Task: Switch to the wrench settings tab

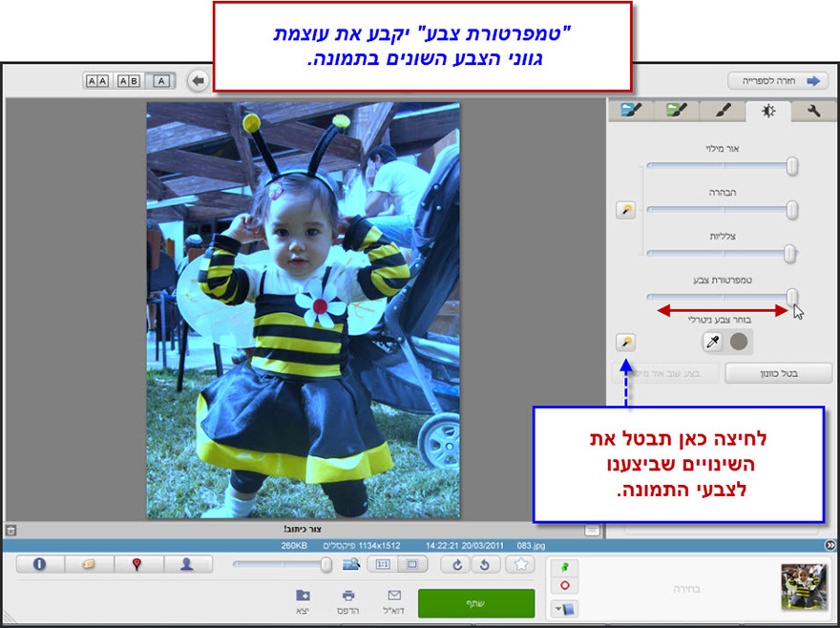Action: (x=816, y=111)
